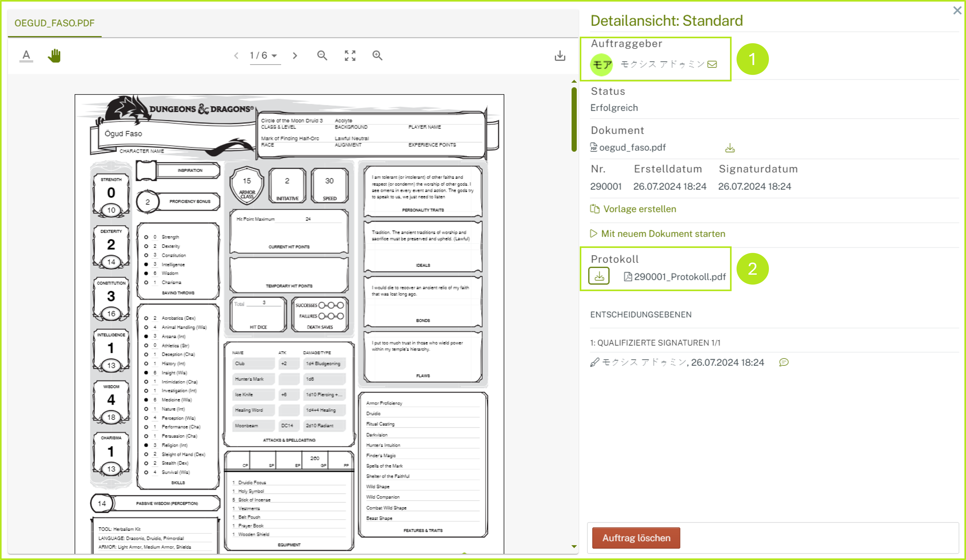This screenshot has height=560, width=966.
Task: Activate the hand pan tool
Action: (54, 56)
